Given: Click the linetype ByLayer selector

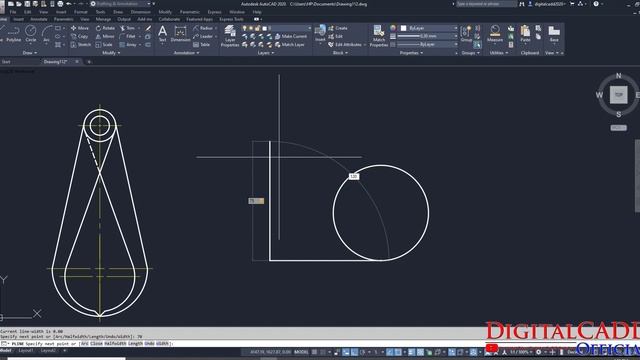Looking at the screenshot, I should point(427,44).
